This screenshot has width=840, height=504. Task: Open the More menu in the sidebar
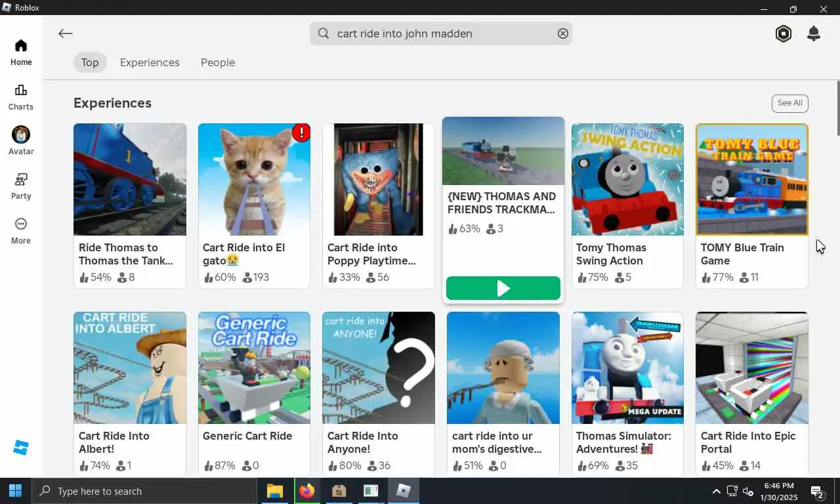click(21, 231)
